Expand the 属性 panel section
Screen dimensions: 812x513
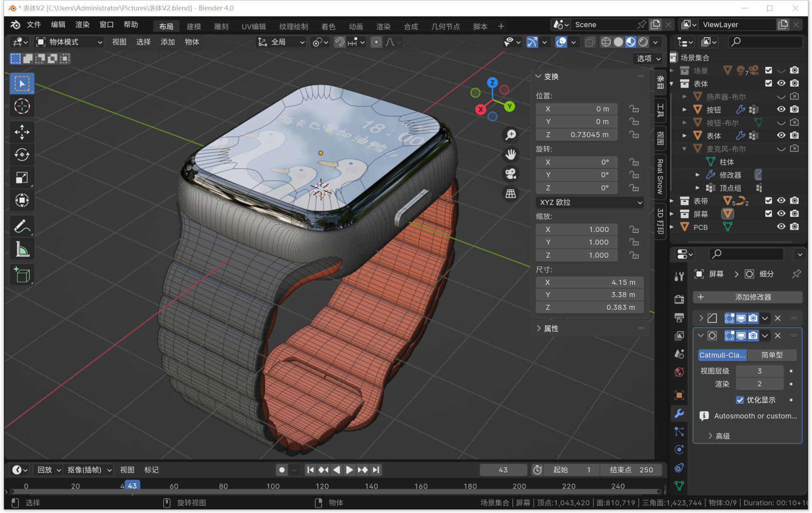pos(551,329)
